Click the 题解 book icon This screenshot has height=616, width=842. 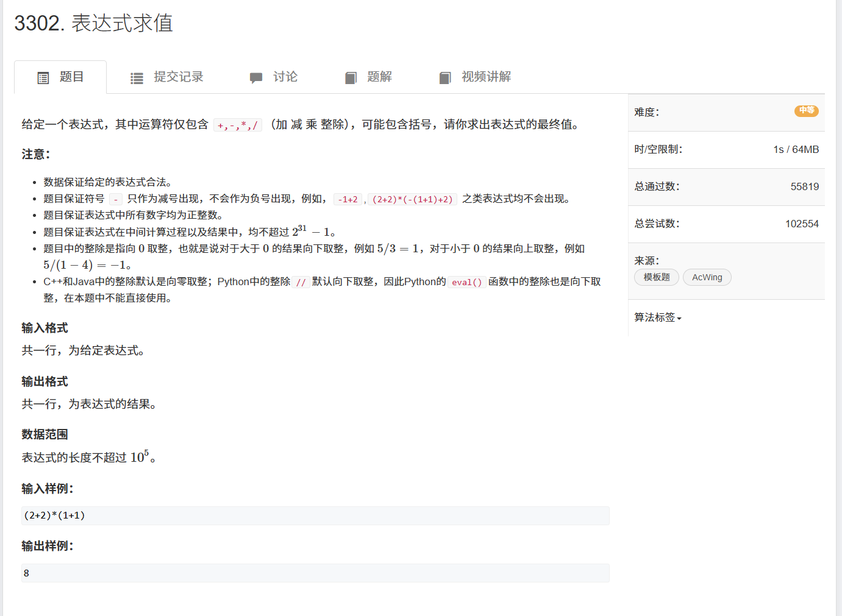(351, 78)
